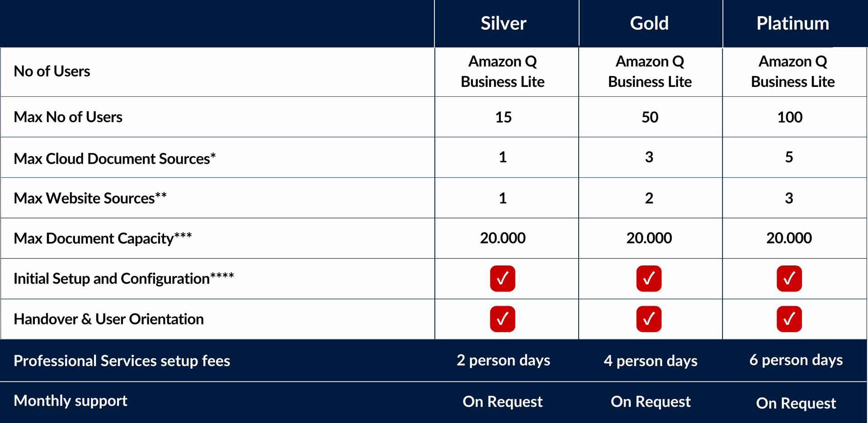
Task: Click Platinum Handover & User Orientation checkmark
Action: click(789, 319)
